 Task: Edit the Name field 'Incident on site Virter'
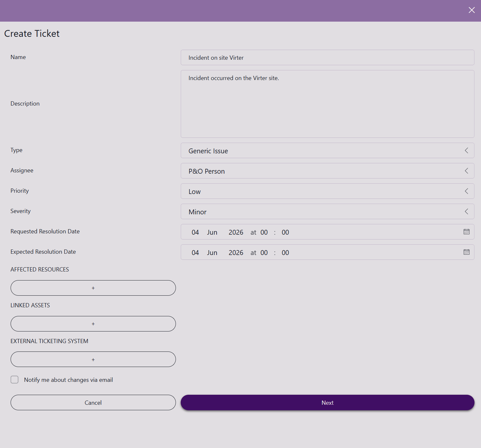[x=328, y=57]
